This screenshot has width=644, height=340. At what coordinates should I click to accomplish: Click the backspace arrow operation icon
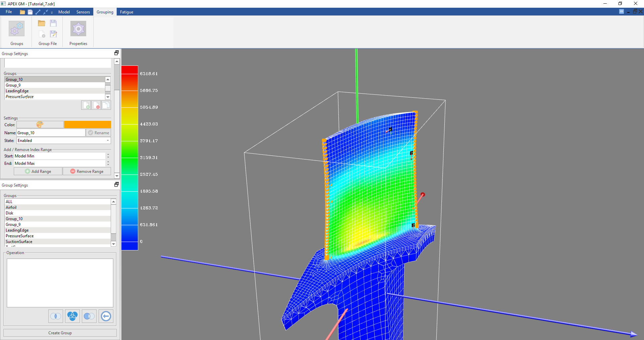click(x=106, y=316)
